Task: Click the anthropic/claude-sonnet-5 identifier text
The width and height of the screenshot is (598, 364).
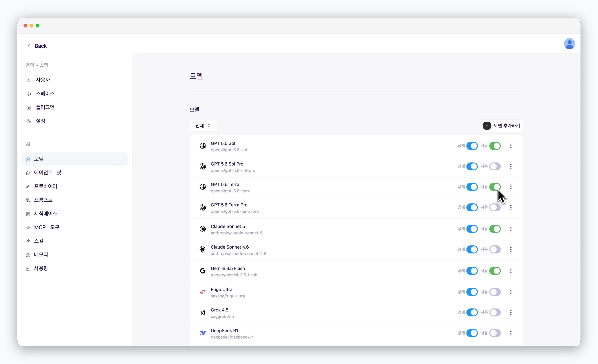Action: [x=236, y=233]
